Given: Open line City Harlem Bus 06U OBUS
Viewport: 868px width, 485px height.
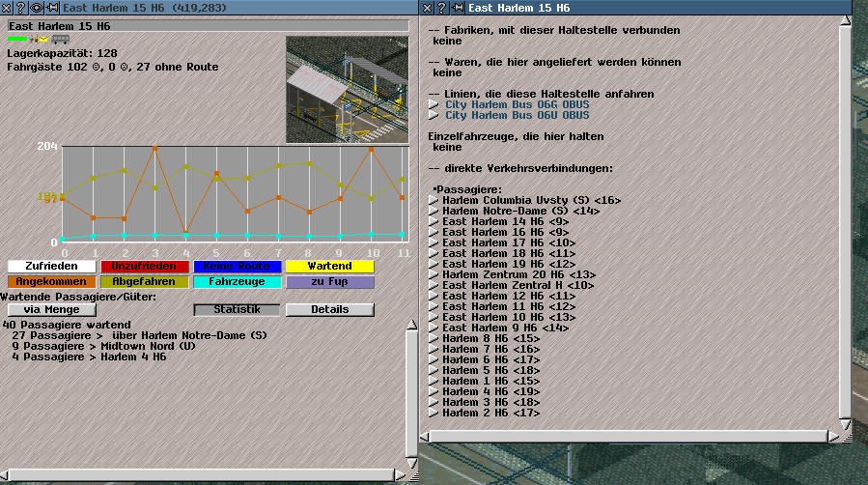Looking at the screenshot, I should pos(518,115).
